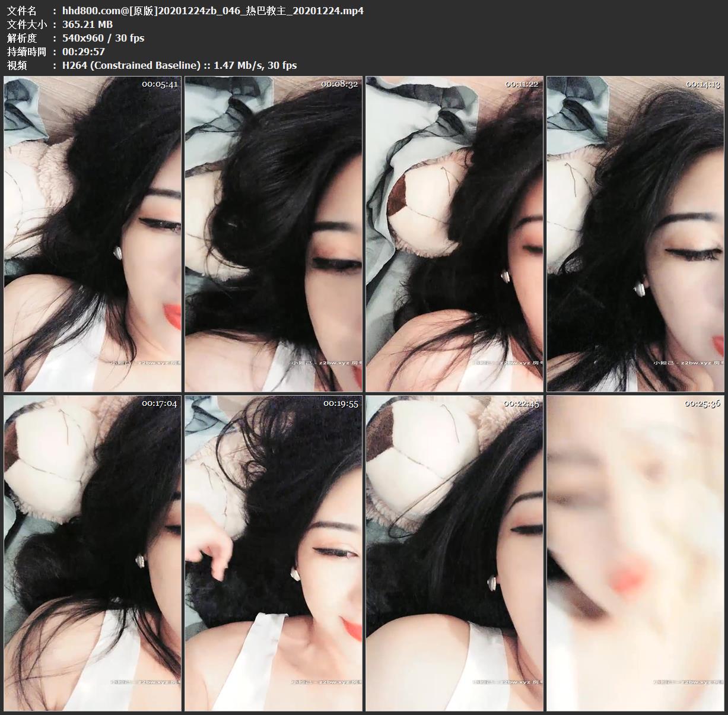Click the 365.21 MB file size value
The image size is (728, 715).
(x=87, y=24)
